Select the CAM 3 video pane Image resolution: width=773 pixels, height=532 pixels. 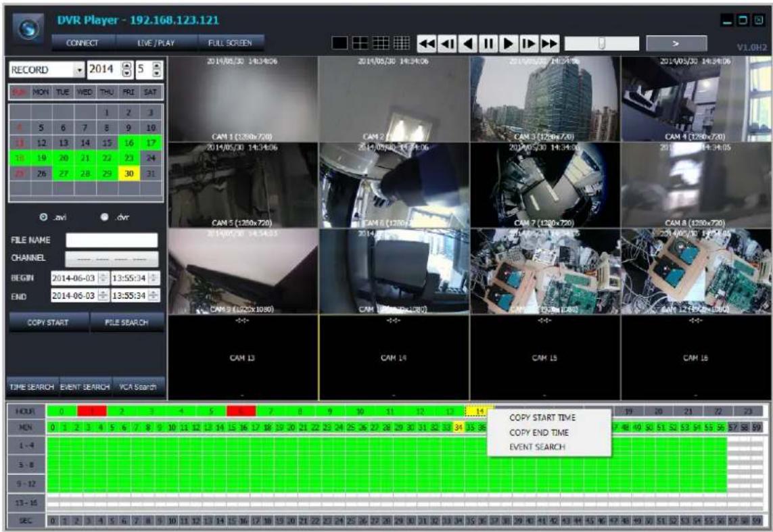point(544,99)
